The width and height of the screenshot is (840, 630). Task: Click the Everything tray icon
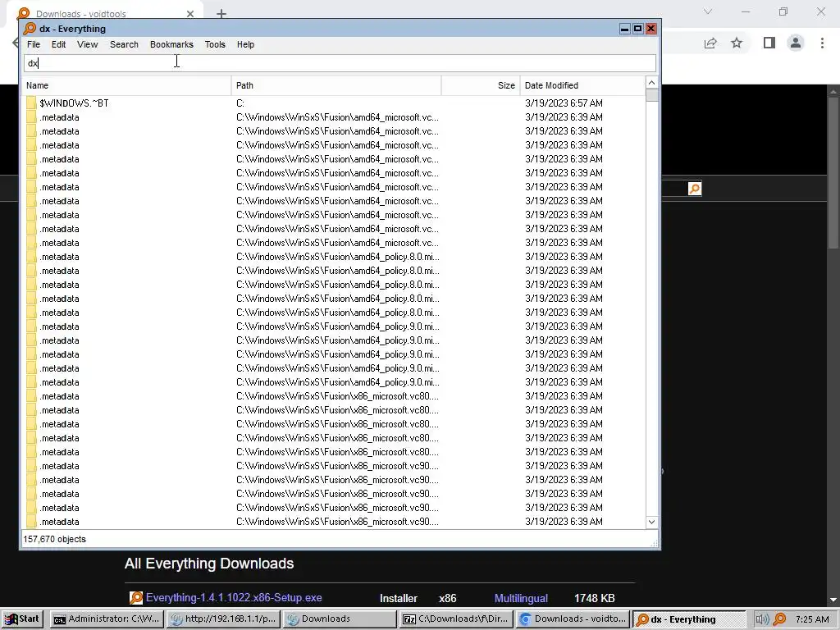click(779, 619)
